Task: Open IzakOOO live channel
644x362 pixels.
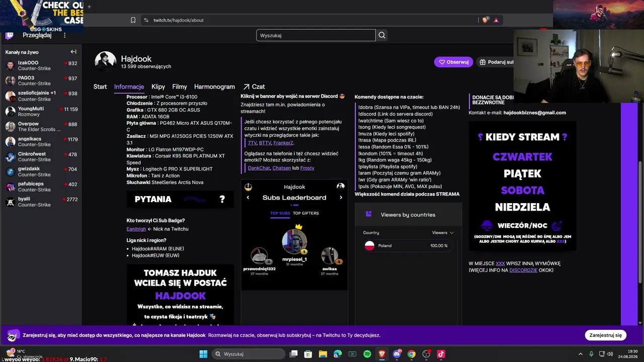Action: [x=41, y=66]
